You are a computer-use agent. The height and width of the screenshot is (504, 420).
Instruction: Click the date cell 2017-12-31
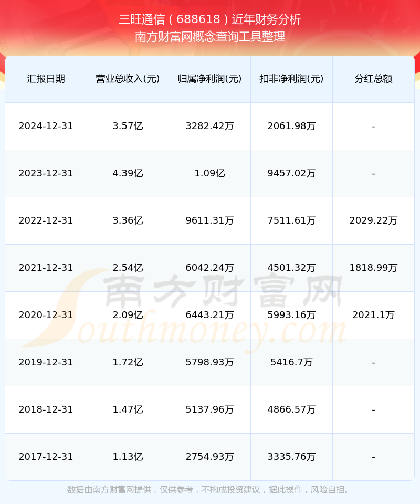coord(46,457)
